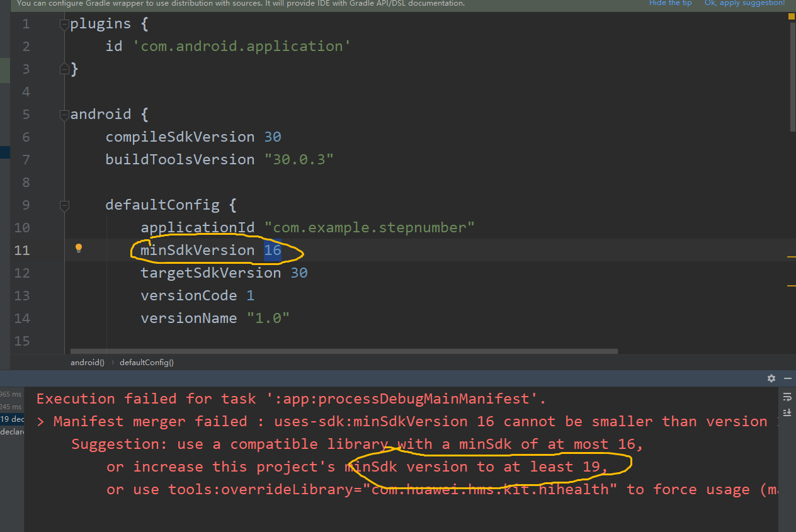Image resolution: width=796 pixels, height=532 pixels.
Task: Click the 'Suggestion: use a compatible library' line
Action: point(357,444)
